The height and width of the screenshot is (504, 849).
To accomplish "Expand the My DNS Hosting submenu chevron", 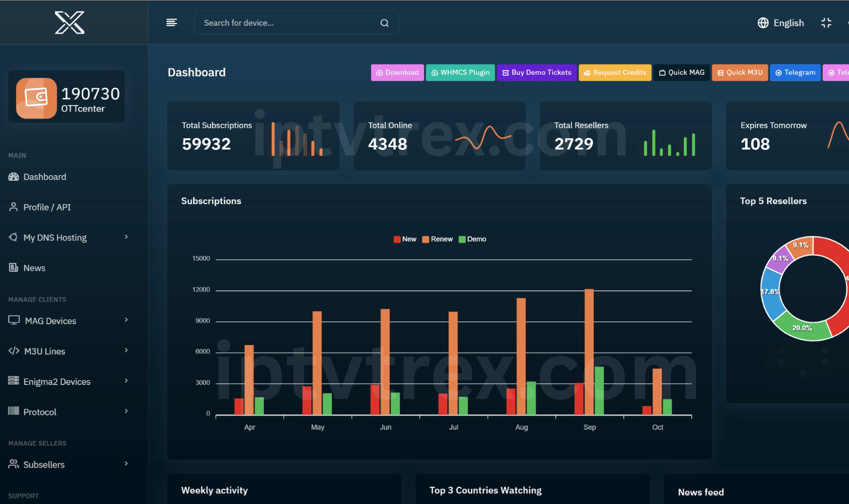I will (126, 237).
